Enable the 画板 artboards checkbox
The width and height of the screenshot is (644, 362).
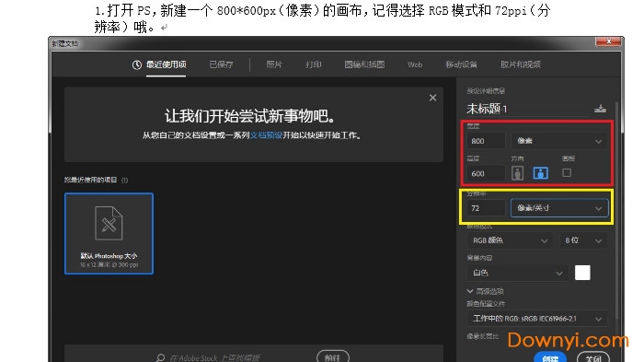click(x=567, y=173)
